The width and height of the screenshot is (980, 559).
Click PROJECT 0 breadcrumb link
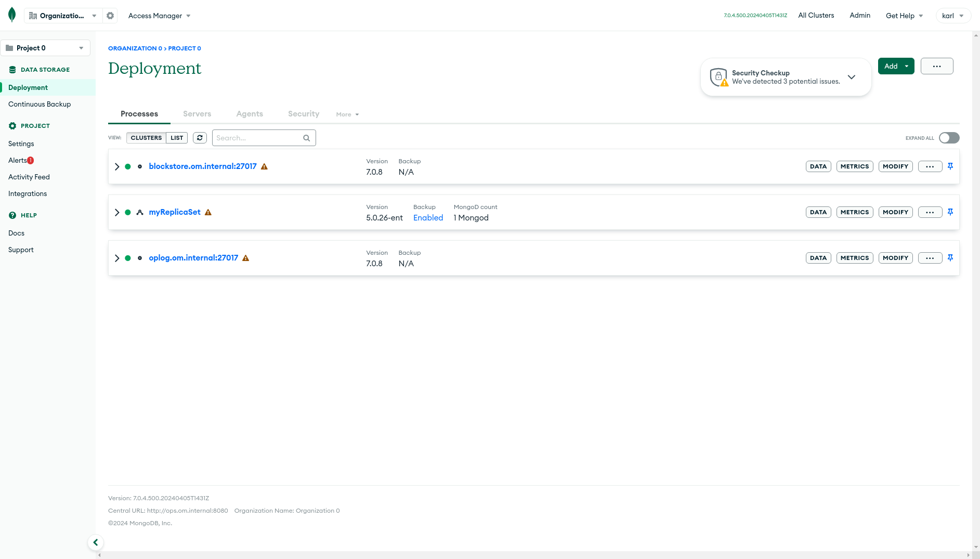click(185, 48)
